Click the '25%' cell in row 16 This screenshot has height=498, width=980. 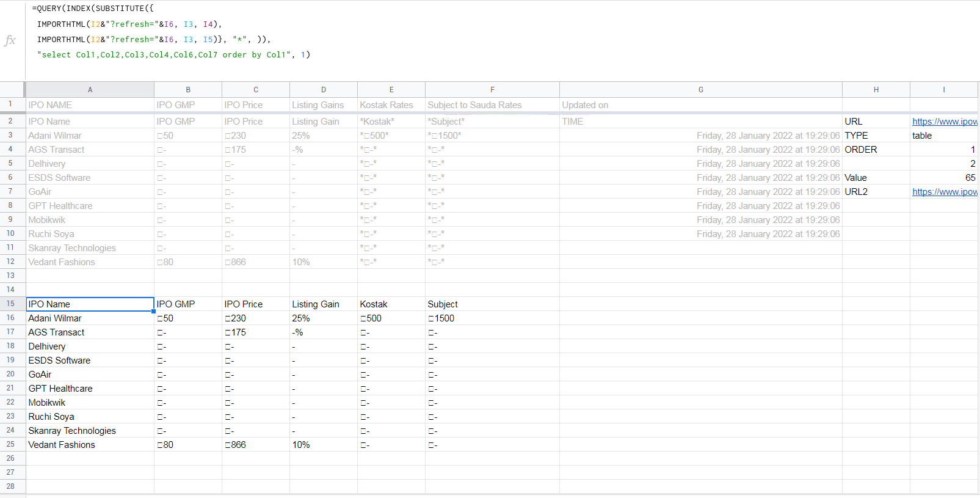(x=324, y=318)
